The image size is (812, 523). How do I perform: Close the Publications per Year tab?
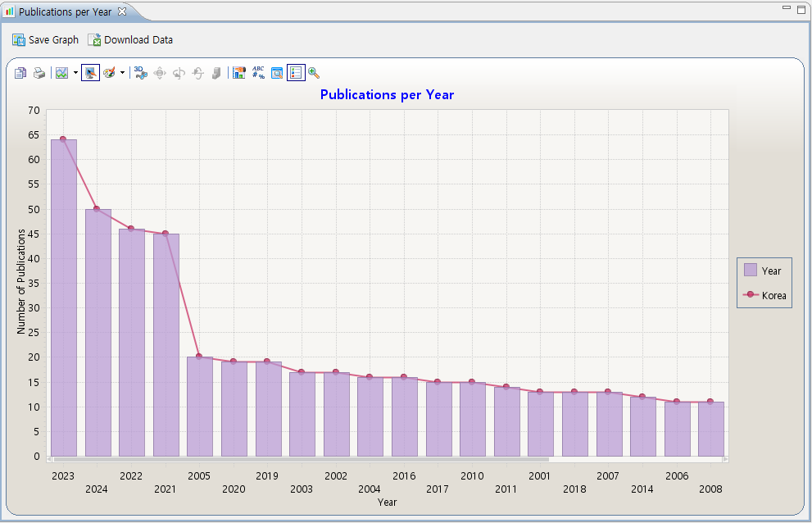[121, 11]
